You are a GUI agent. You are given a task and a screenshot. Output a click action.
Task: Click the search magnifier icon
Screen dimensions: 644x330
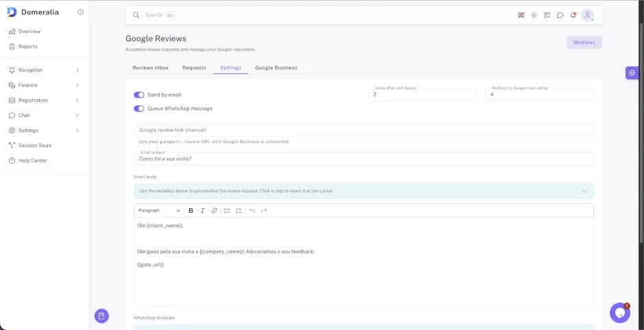(x=136, y=15)
